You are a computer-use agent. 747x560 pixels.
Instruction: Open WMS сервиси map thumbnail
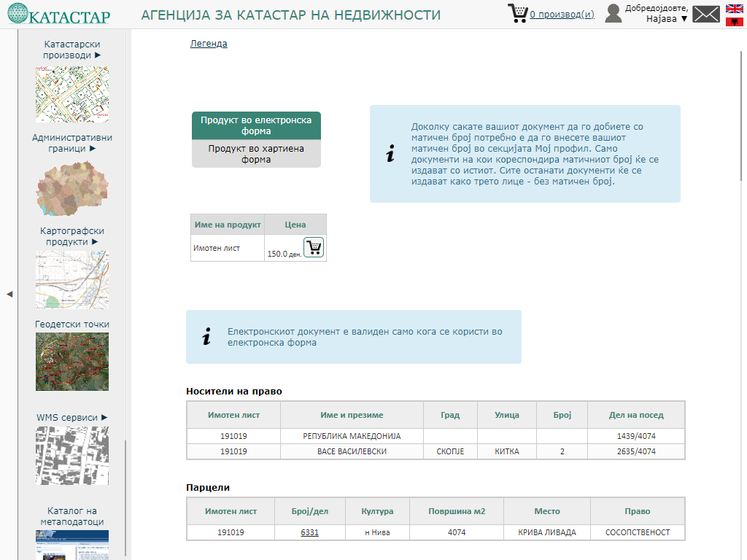point(72,456)
